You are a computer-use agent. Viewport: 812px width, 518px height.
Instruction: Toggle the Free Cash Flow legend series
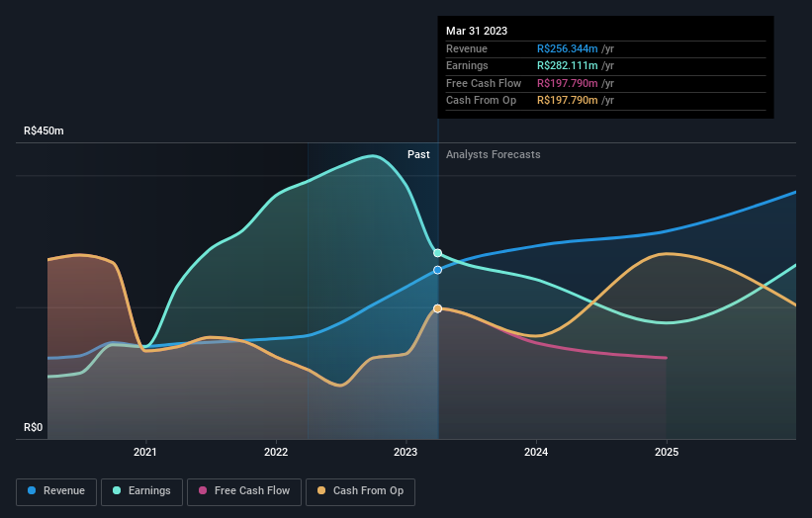244,491
